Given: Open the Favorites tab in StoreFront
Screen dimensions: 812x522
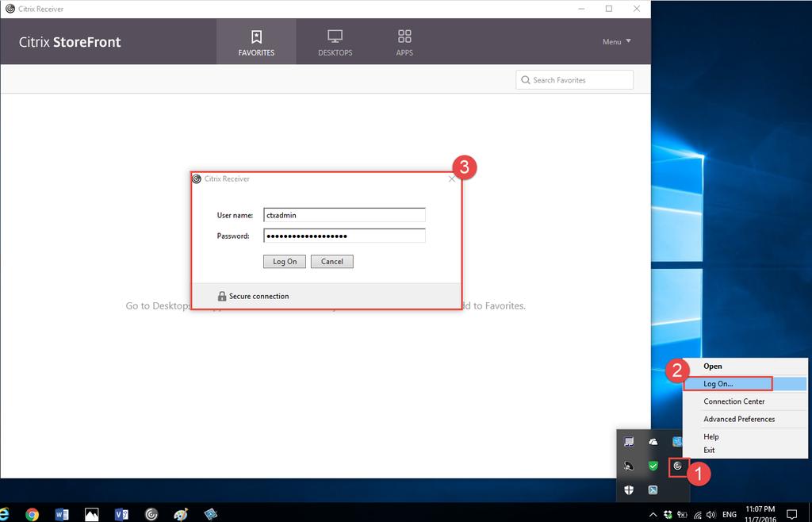Looking at the screenshot, I should [256, 42].
